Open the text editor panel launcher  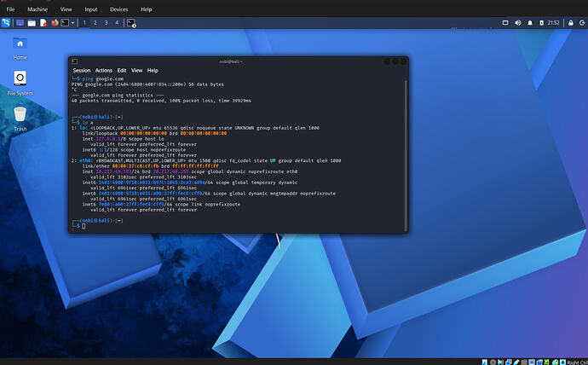[x=43, y=23]
